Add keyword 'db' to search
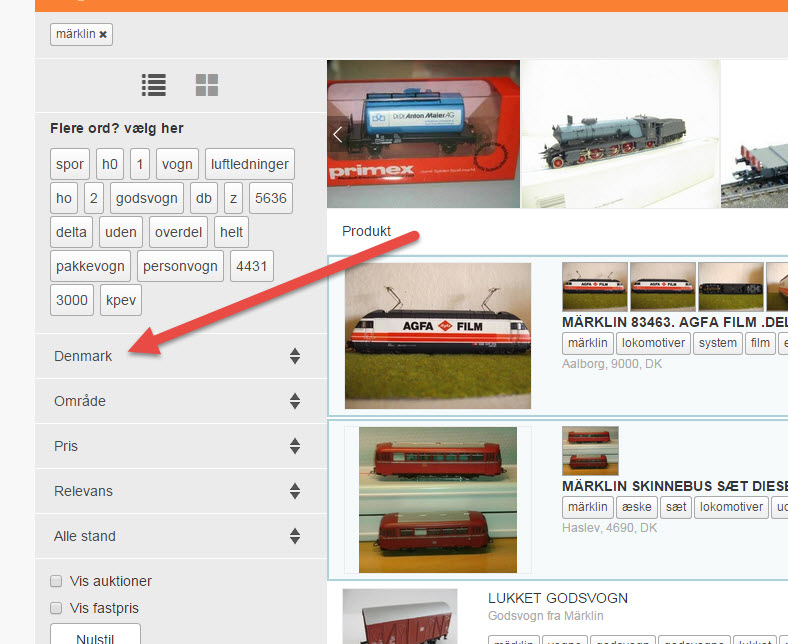Viewport: 788px width, 644px height. click(204, 198)
